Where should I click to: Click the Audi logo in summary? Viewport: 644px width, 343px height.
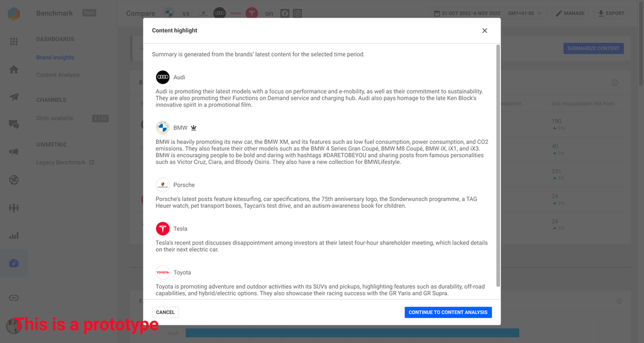pyautogui.click(x=163, y=77)
